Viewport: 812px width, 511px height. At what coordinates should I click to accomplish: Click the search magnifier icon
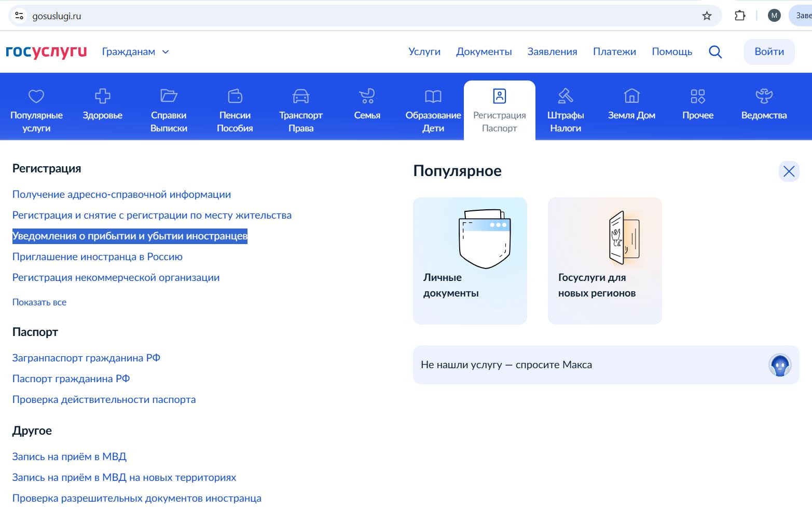point(715,52)
